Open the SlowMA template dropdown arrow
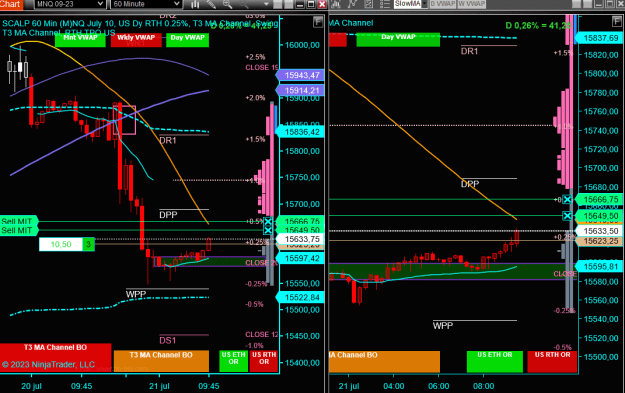This screenshot has width=625, height=393. (424, 4)
